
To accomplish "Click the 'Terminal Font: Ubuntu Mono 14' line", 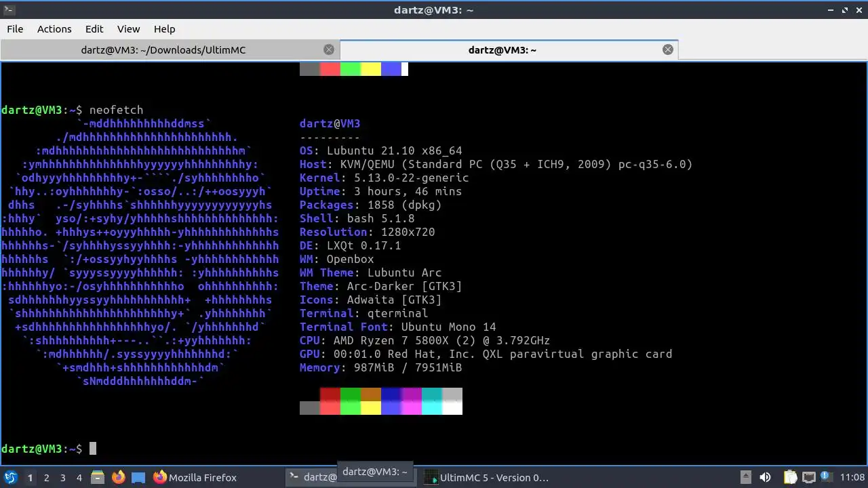I will click(397, 327).
